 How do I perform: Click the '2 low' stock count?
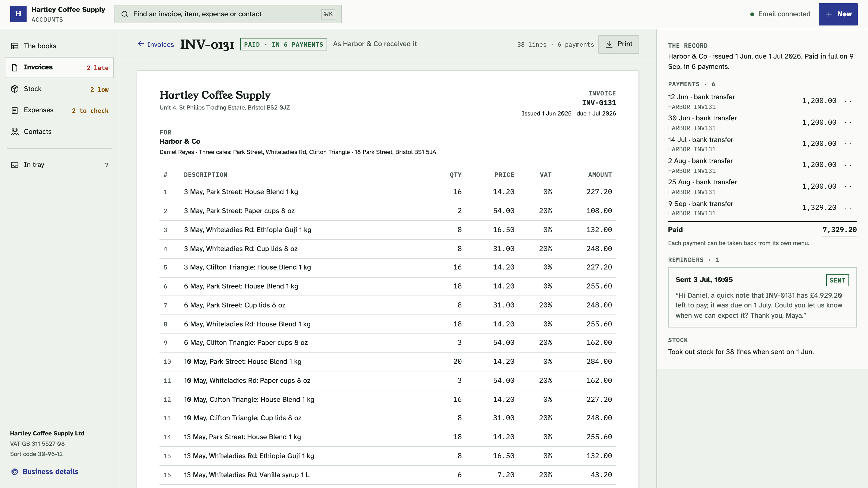pyautogui.click(x=99, y=89)
